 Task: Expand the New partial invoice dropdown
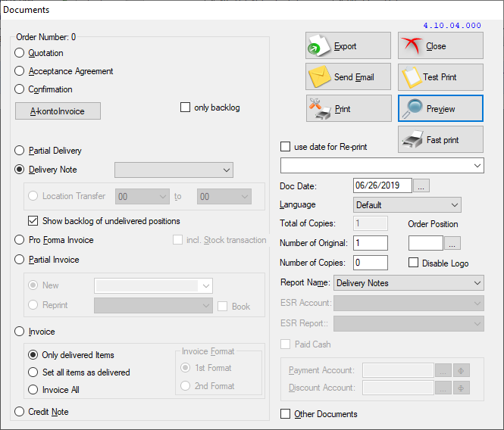(x=153, y=286)
